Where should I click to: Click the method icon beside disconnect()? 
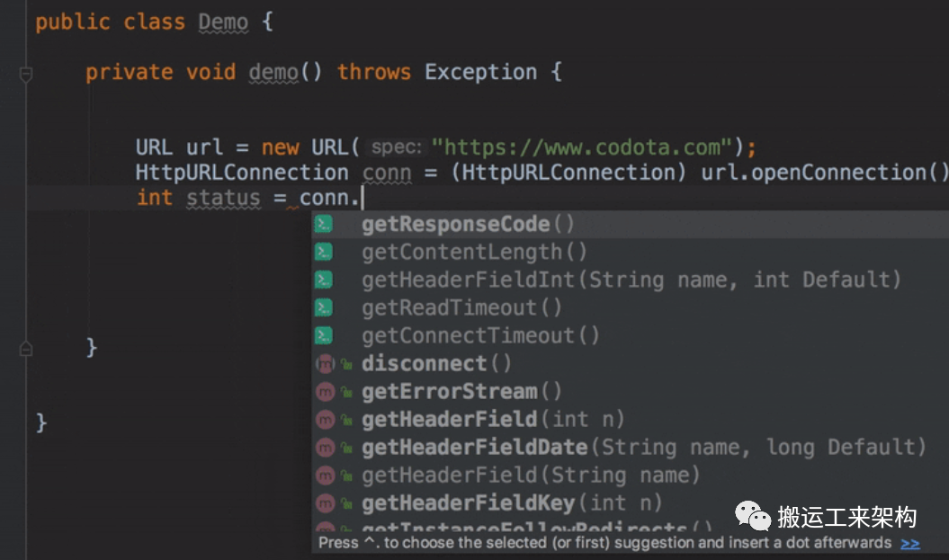(x=326, y=364)
